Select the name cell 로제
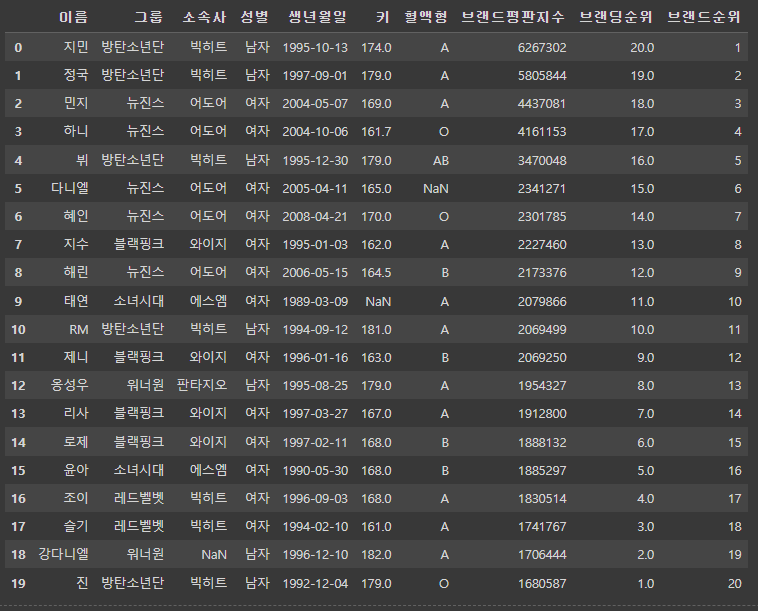 76,442
